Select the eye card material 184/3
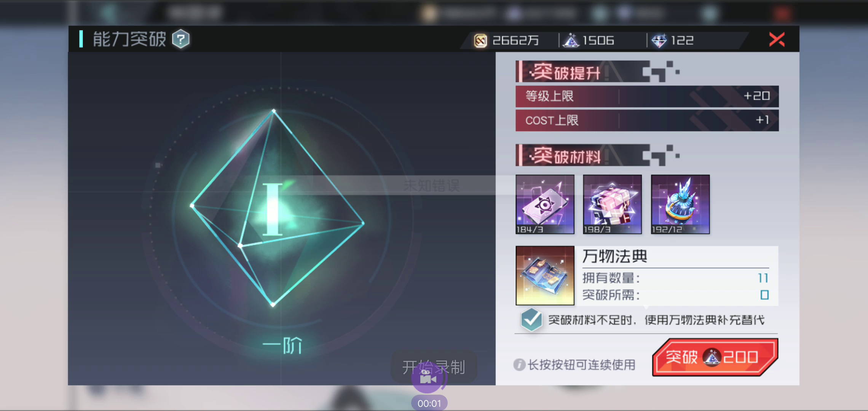The height and width of the screenshot is (411, 868). point(545,204)
